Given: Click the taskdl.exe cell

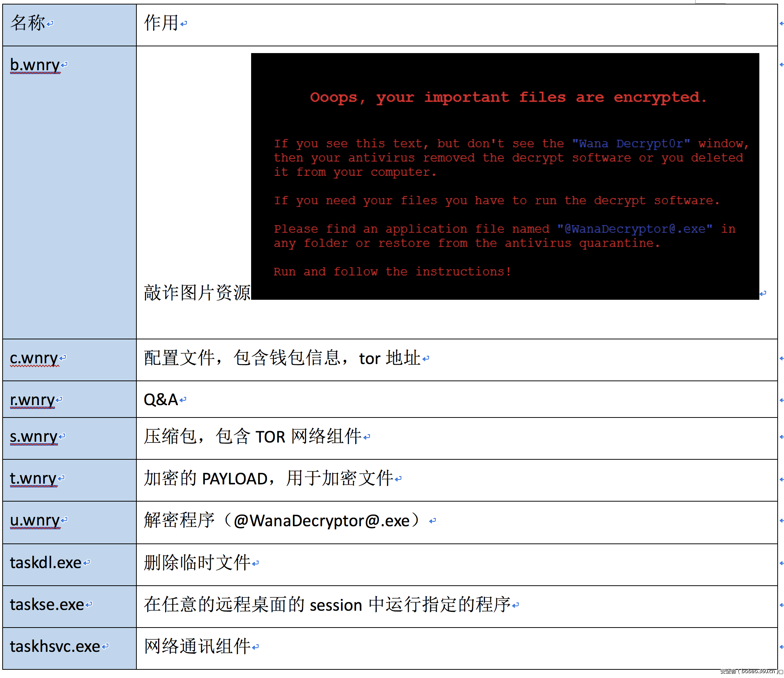Looking at the screenshot, I should (x=46, y=563).
